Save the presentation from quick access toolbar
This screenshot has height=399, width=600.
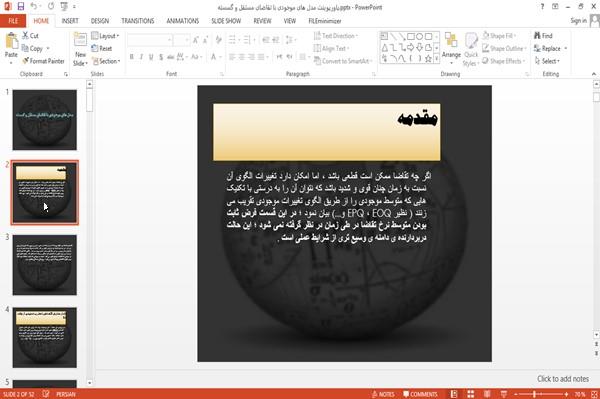pos(21,7)
